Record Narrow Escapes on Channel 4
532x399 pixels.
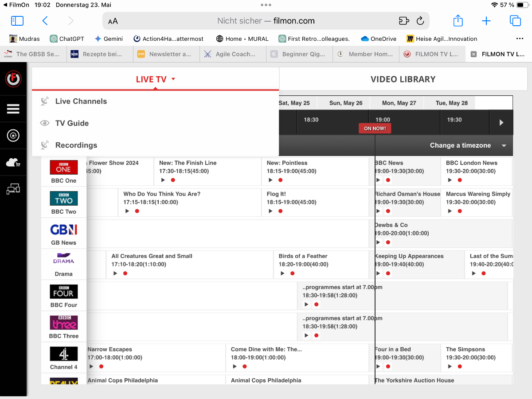coord(101,366)
